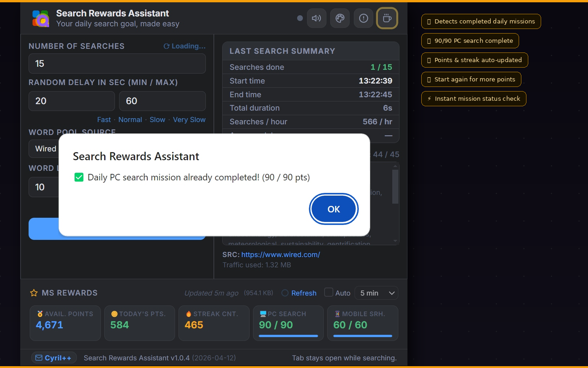Click '90/90 PC search complete' tag
Viewport: 588px width, 368px height.
point(470,40)
